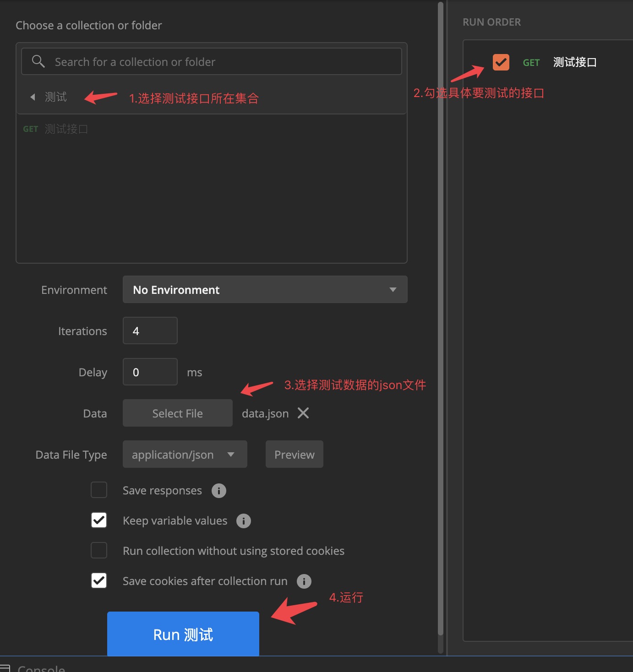Click the search magnifier icon
The width and height of the screenshot is (633, 672).
click(x=38, y=61)
